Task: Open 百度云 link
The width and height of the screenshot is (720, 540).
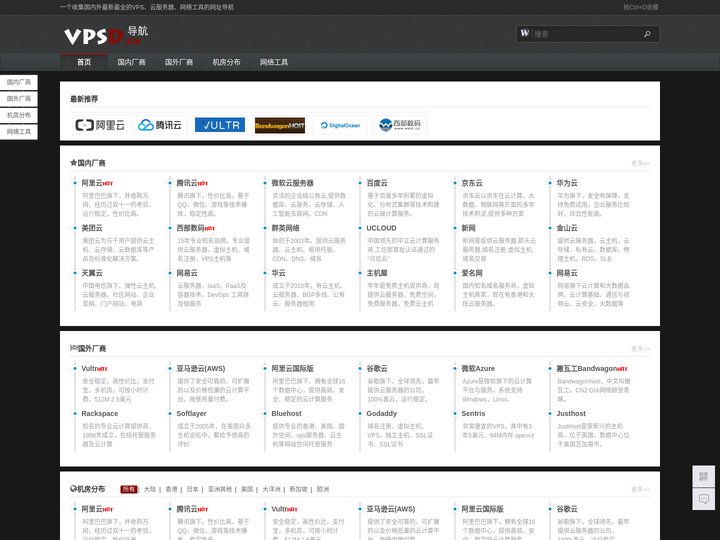Action: (x=377, y=183)
